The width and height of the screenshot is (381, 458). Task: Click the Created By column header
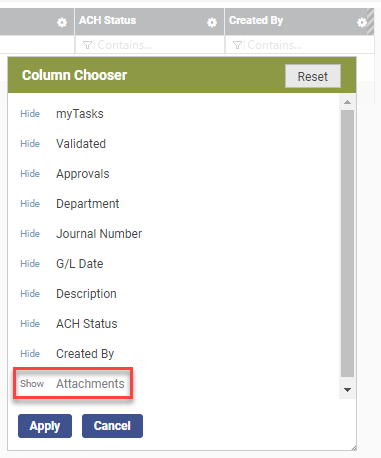click(256, 20)
